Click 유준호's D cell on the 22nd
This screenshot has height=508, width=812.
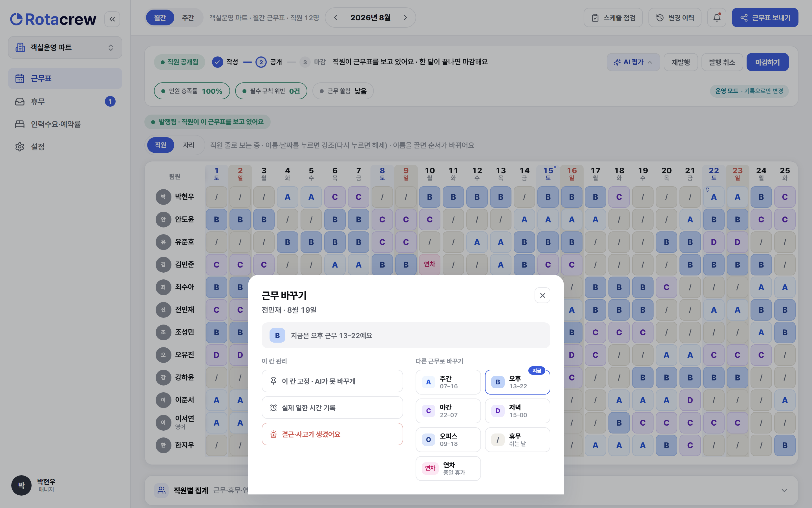[x=714, y=242]
